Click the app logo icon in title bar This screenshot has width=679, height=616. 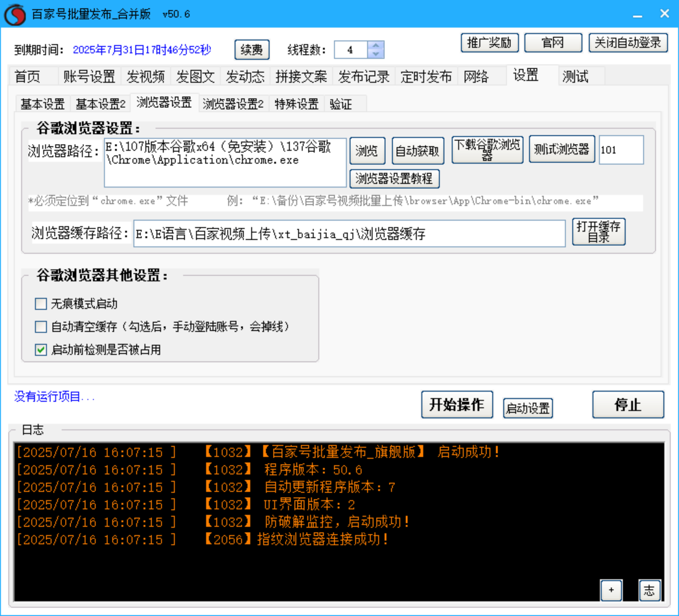pyautogui.click(x=15, y=14)
